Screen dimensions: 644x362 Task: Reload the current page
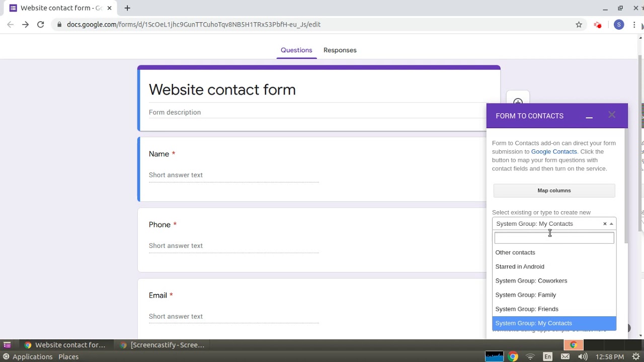pos(40,24)
